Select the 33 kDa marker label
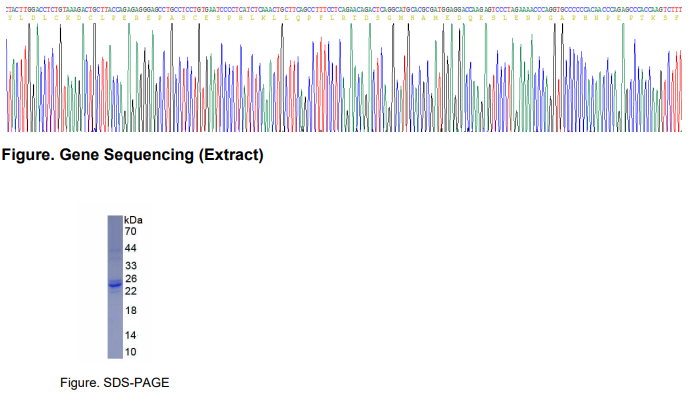This screenshot has height=396, width=689. (131, 265)
